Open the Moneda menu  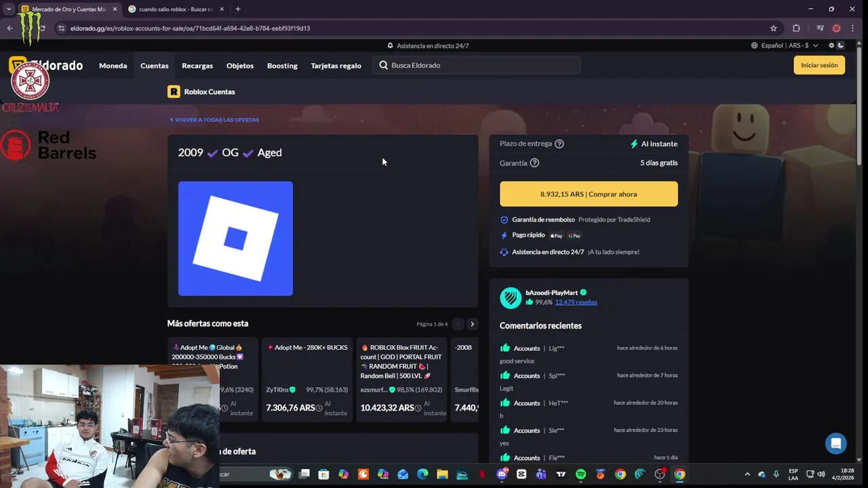point(113,66)
